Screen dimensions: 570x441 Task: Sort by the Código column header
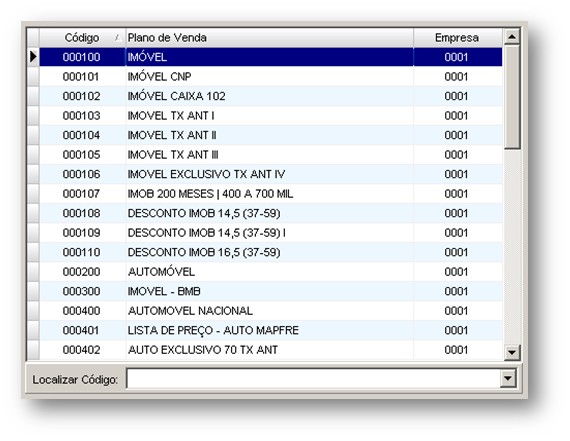pos(82,37)
